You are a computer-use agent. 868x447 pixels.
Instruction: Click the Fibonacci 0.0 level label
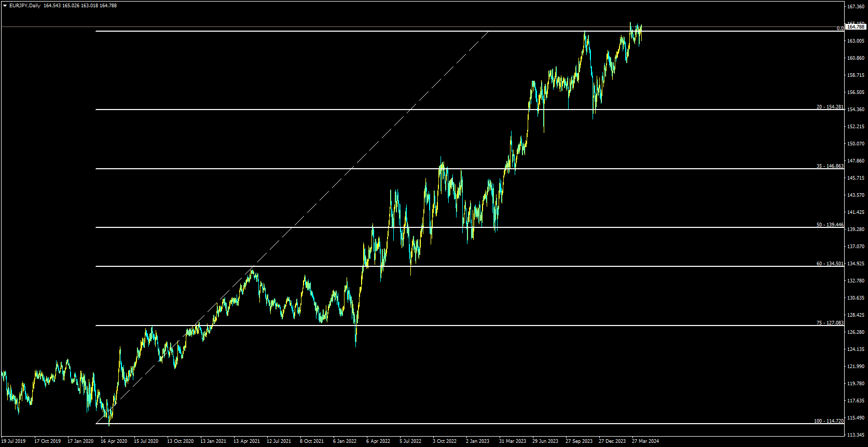[840, 29]
